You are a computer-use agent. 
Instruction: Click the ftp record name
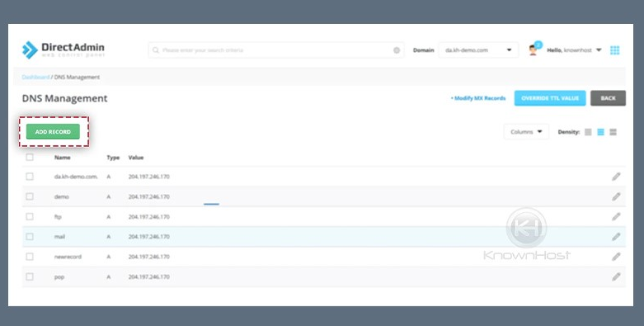pos(58,217)
